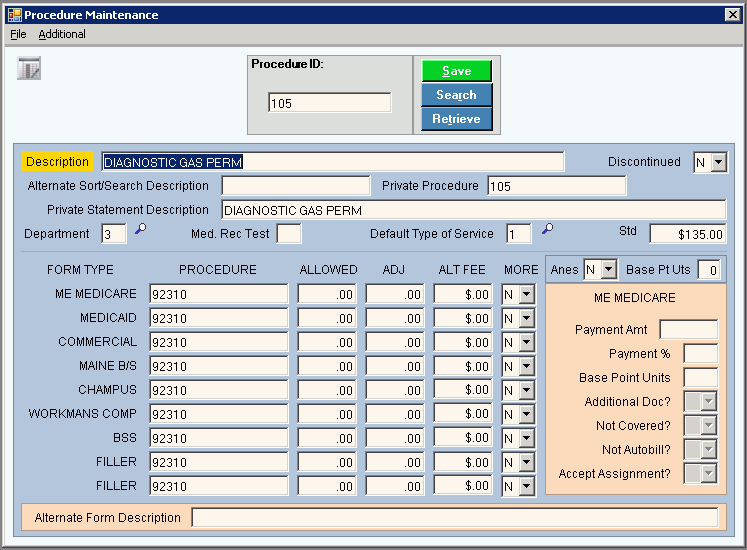This screenshot has height=550, width=747.
Task: Click the Department lookup magnifier icon
Action: click(x=140, y=230)
